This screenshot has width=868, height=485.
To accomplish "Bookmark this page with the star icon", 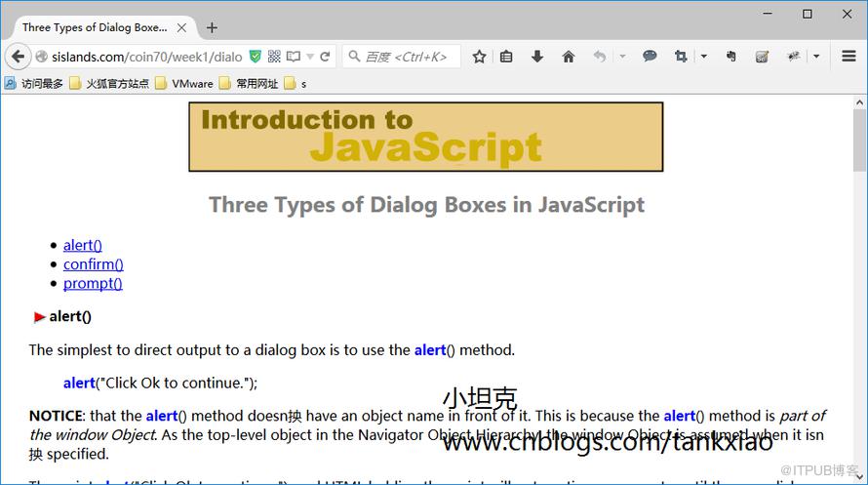I will [x=480, y=57].
